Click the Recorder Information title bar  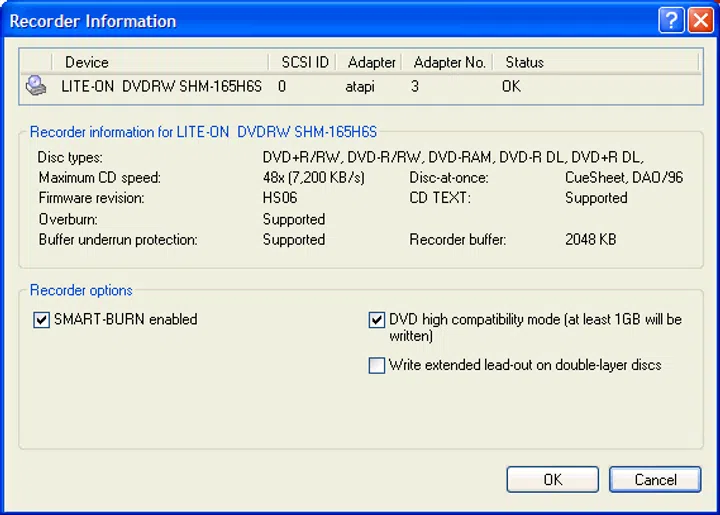(x=300, y=21)
